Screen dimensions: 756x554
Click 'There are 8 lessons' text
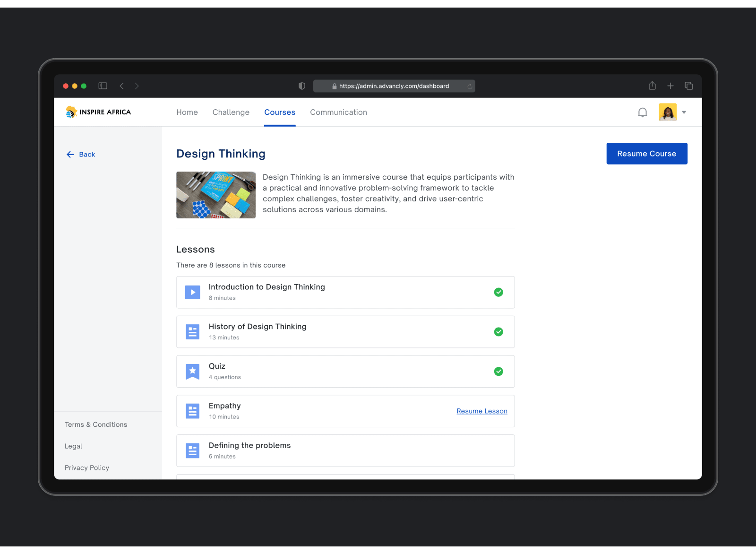click(x=231, y=265)
